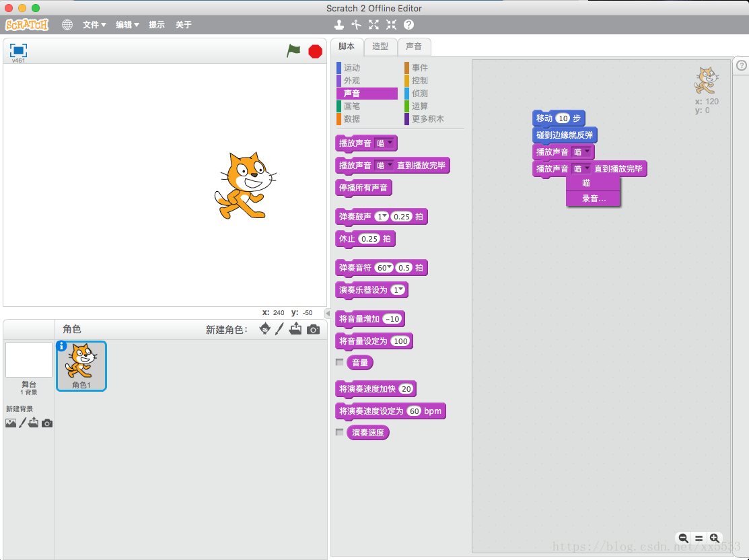Create a new backdrop from camera
The width and height of the screenshot is (749, 560).
(47, 423)
